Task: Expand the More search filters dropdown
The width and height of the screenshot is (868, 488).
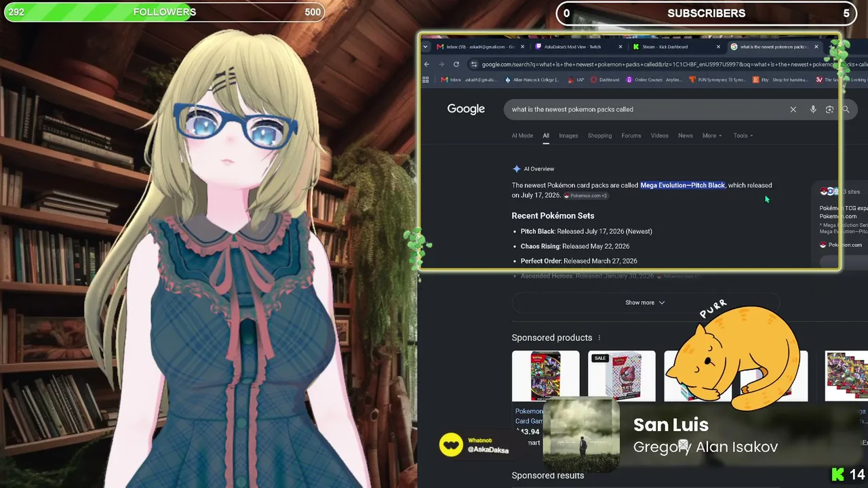Action: point(712,136)
